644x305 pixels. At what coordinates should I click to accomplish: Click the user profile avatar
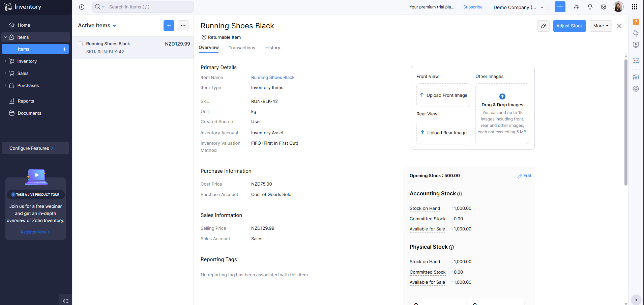618,7
